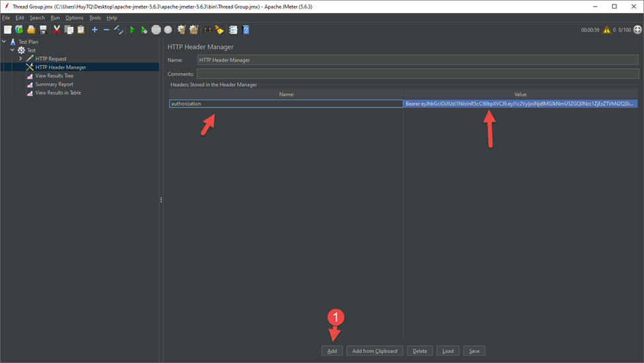The image size is (644, 363).
Task: Click the Toggle enable/disable toolbar icon
Action: click(x=119, y=30)
